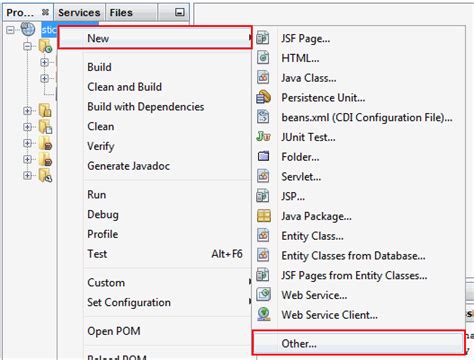
Task: Select the Clean menu entry
Action: (x=101, y=126)
